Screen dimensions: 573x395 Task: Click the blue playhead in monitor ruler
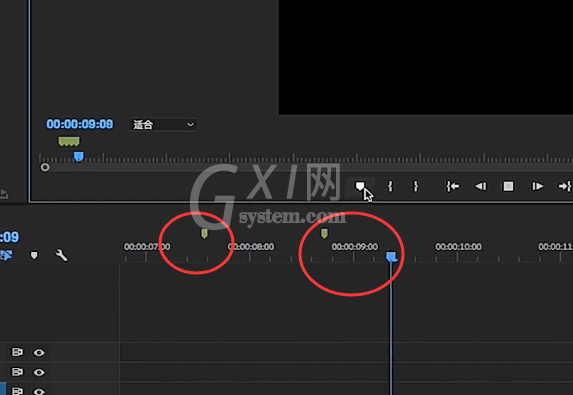coord(79,157)
